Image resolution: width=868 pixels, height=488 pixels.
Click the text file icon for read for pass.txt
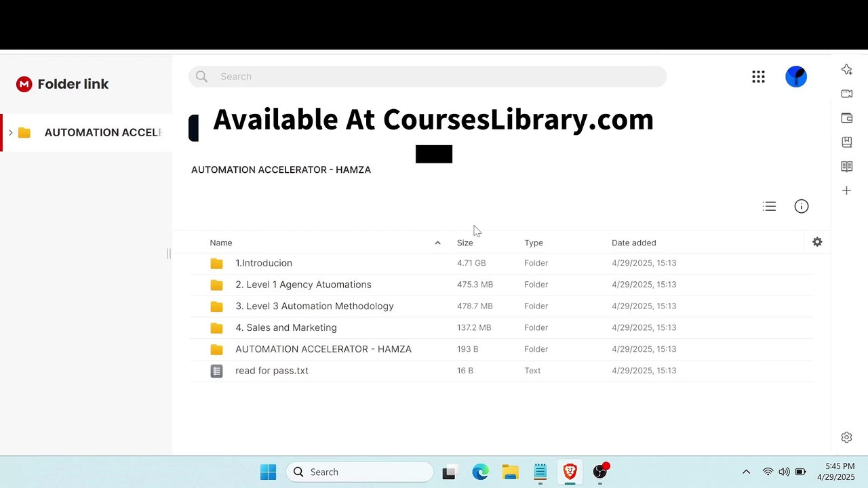(x=216, y=371)
